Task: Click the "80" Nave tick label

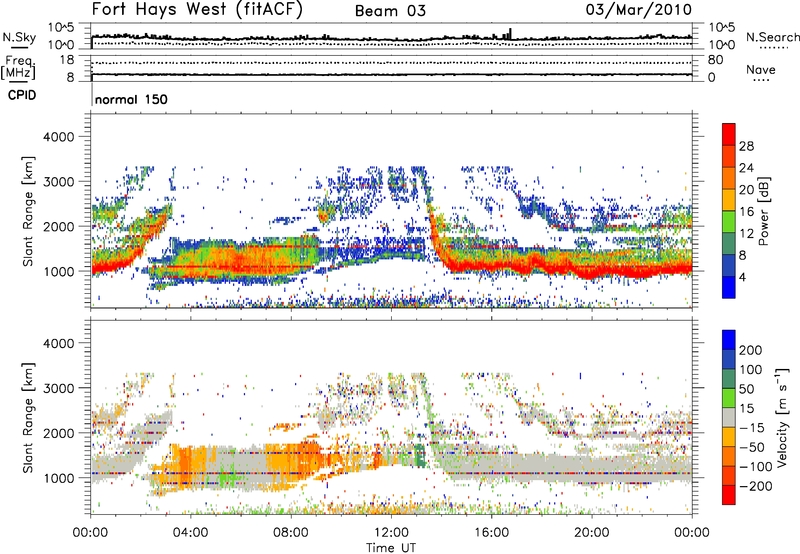Action: (715, 60)
